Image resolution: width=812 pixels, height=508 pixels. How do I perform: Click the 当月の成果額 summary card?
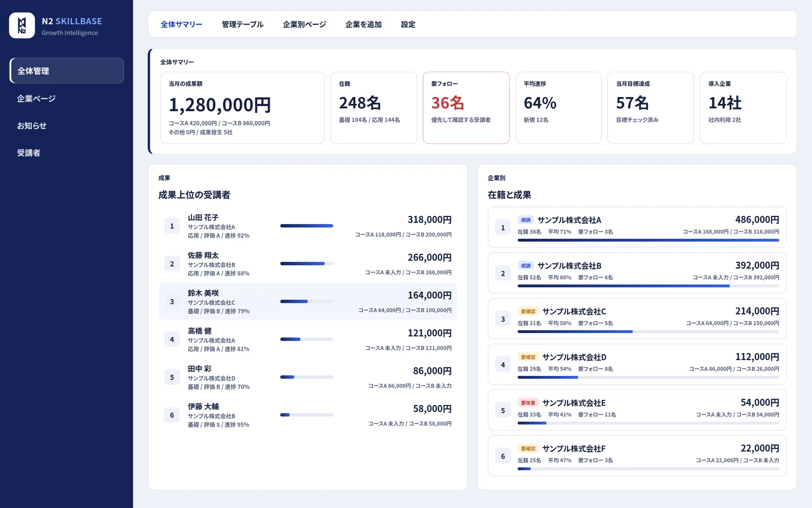point(242,108)
